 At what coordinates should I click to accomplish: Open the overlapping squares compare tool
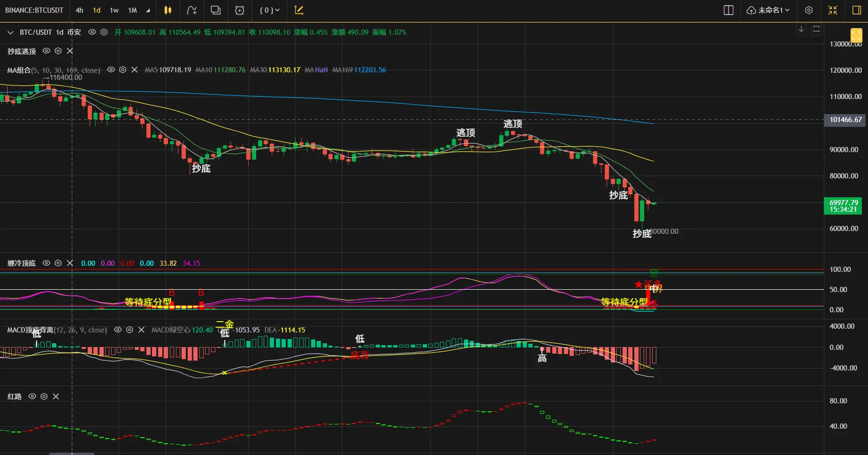point(215,10)
